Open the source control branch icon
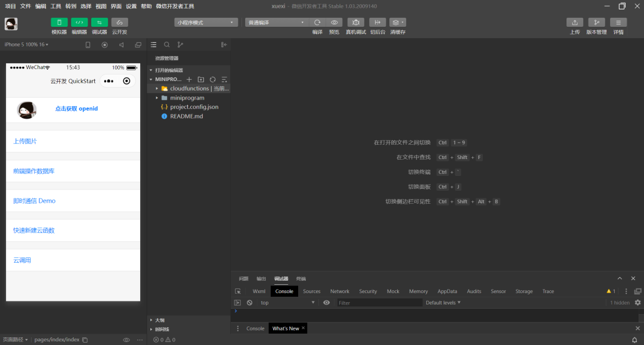Image resolution: width=644 pixels, height=345 pixels. coord(180,45)
